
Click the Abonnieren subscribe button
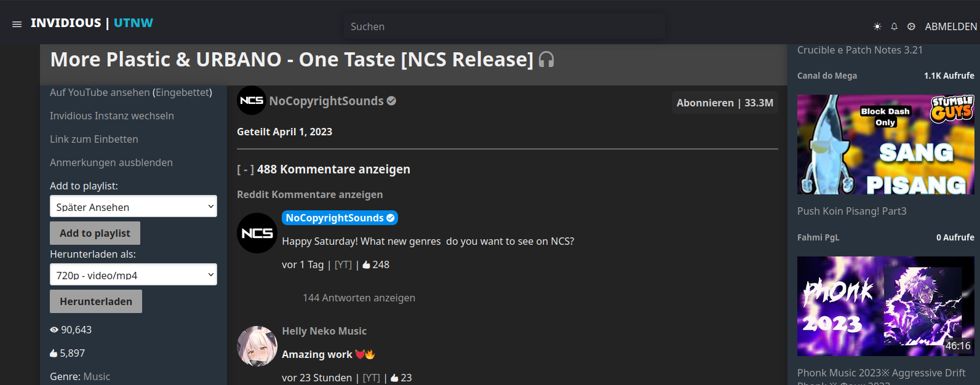pyautogui.click(x=725, y=103)
